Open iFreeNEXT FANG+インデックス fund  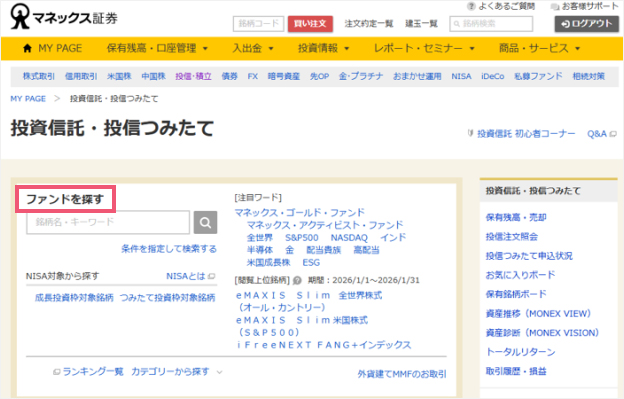click(x=324, y=345)
